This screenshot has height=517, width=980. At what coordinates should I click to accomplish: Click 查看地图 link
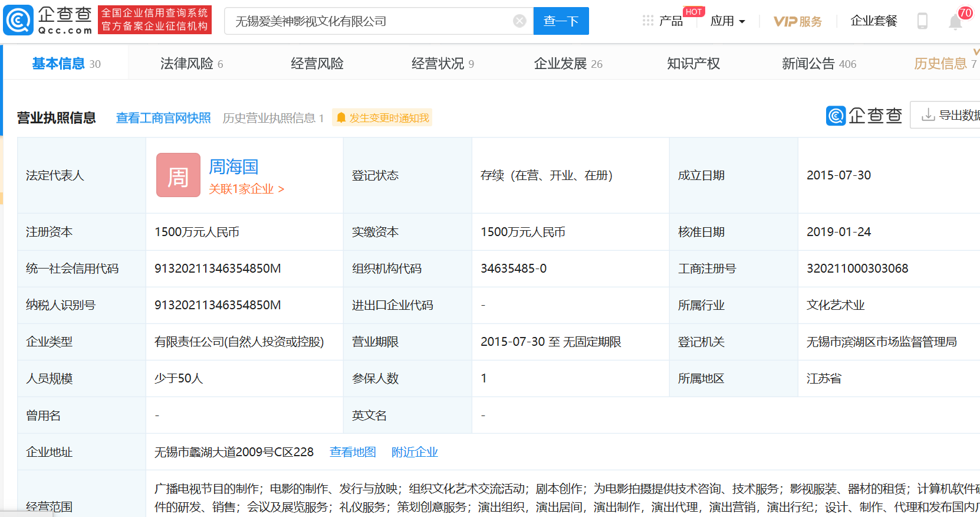pyautogui.click(x=353, y=452)
